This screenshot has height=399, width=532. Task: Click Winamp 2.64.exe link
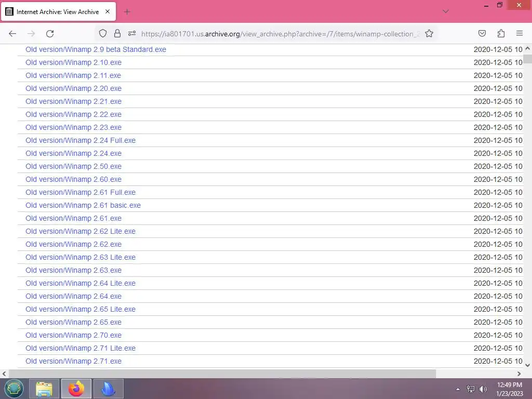[73, 296]
